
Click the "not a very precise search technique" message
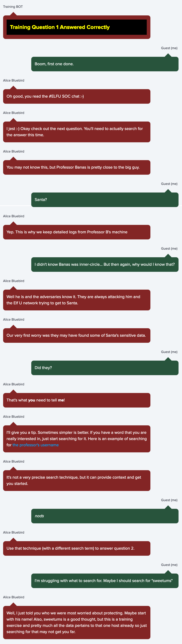pyautogui.click(x=76, y=481)
